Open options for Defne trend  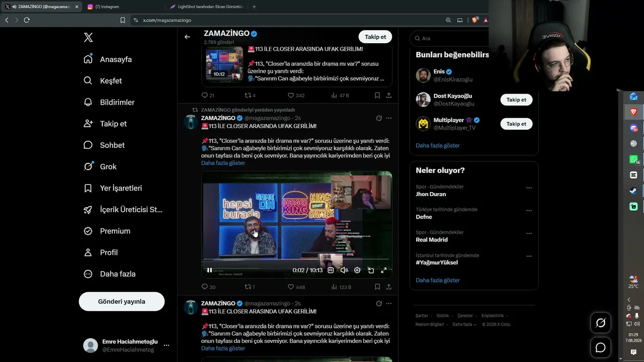(x=529, y=211)
